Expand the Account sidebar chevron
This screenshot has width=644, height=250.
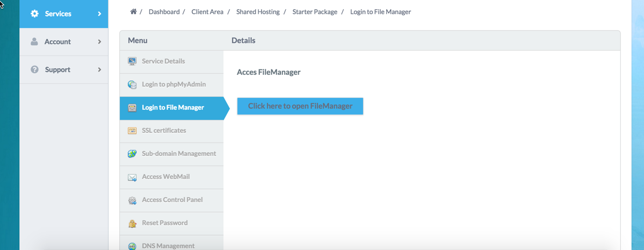coord(99,41)
